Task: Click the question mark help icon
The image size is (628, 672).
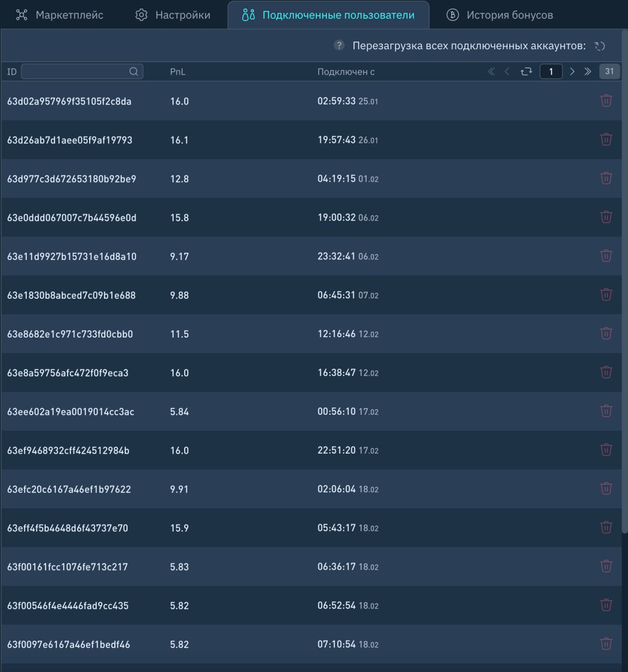Action: tap(339, 46)
